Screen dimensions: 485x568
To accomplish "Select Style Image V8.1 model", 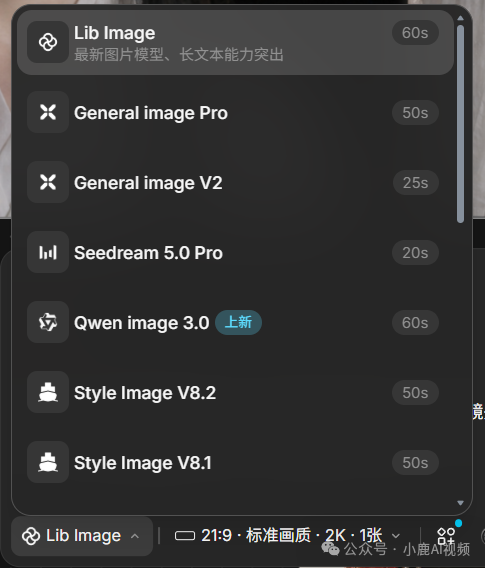I will (235, 462).
